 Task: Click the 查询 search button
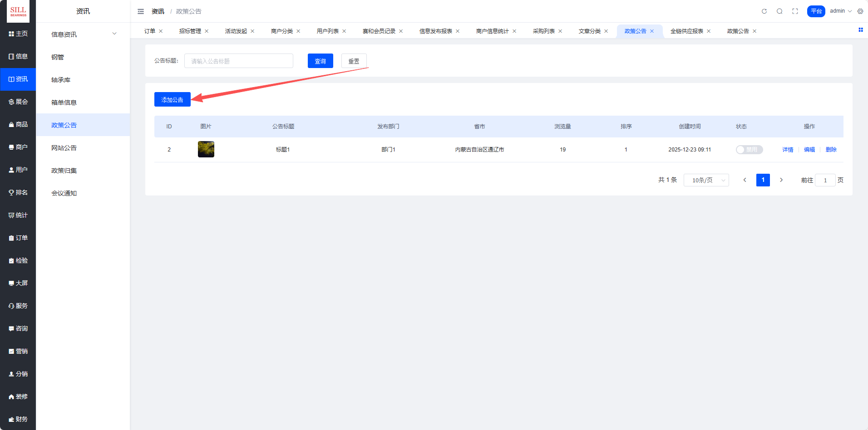[x=320, y=61]
